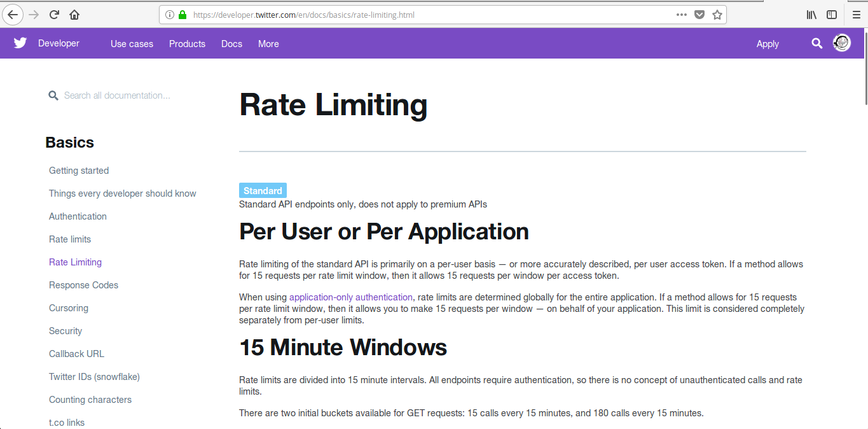The width and height of the screenshot is (868, 429).
Task: Open Twitter IDs (snowflake) link
Action: point(94,377)
